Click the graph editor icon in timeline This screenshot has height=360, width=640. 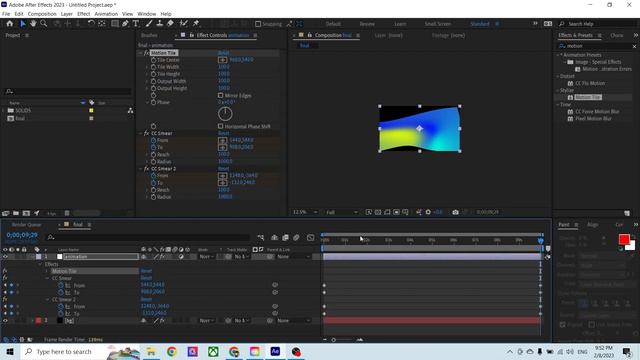(x=311, y=237)
